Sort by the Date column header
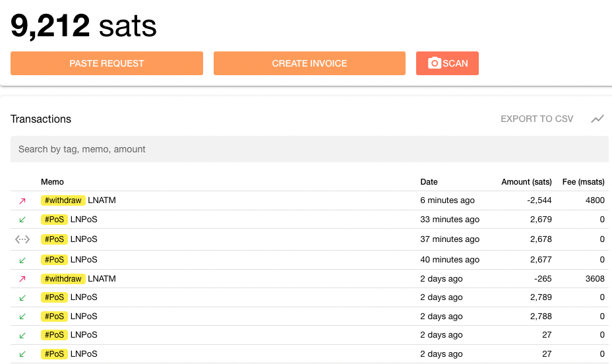This screenshot has height=364, width=612. (429, 182)
